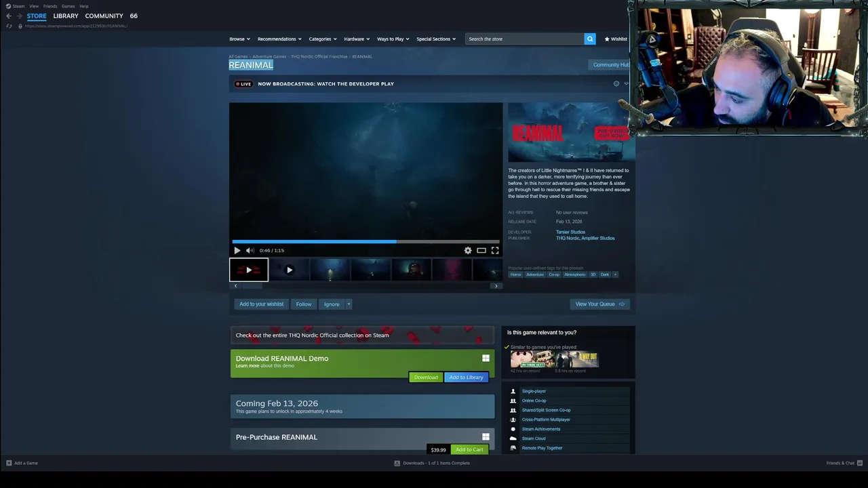
Task: Open Tarsier Studios developer link
Action: coord(570,232)
